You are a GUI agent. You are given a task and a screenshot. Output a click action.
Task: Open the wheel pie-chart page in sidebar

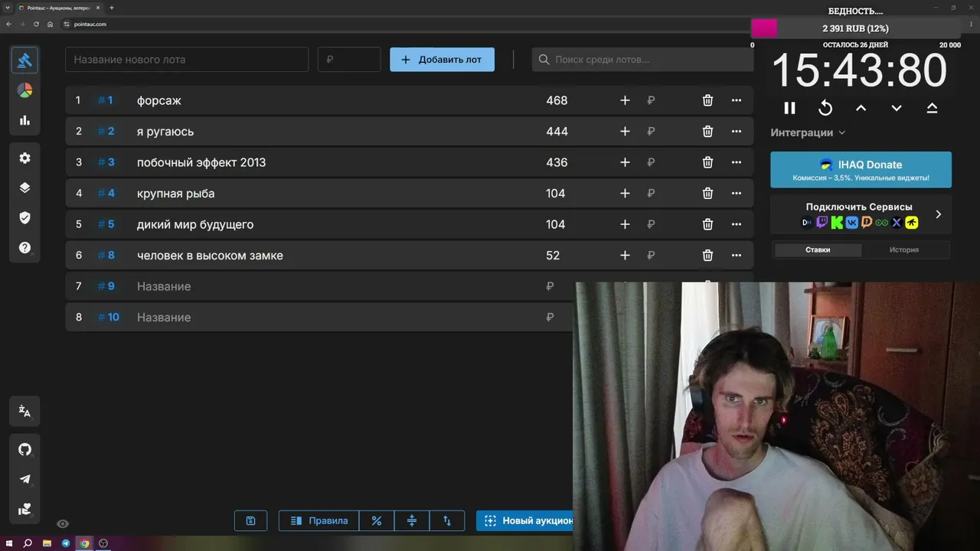[24, 90]
